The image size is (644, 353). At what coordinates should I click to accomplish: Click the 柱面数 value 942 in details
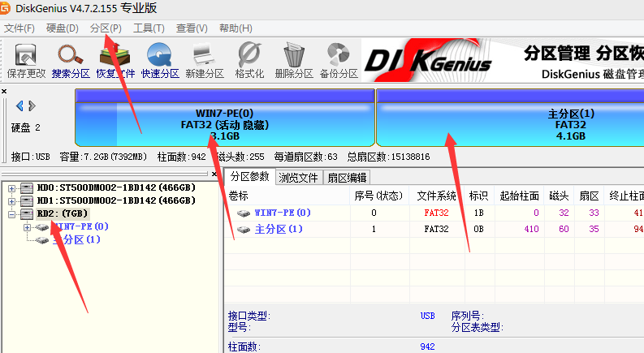tap(427, 347)
